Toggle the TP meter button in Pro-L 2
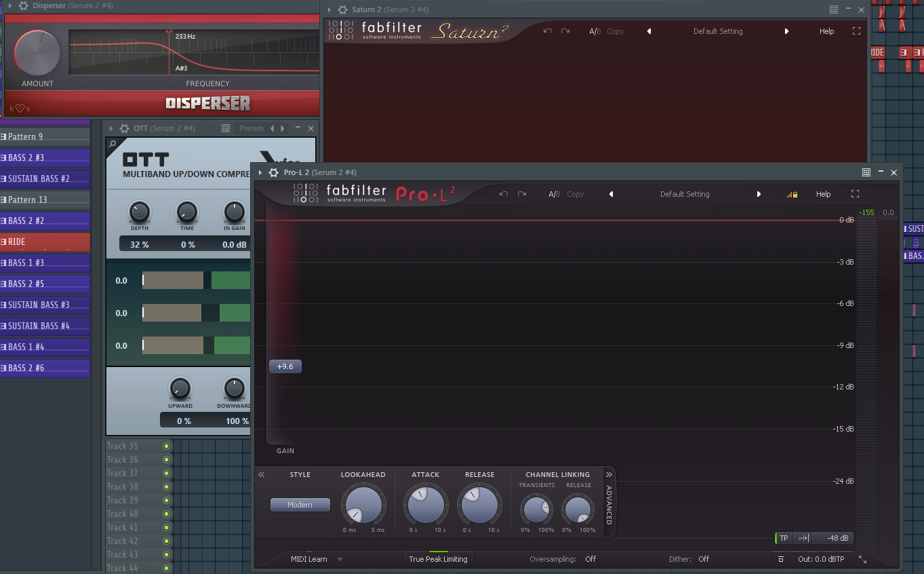This screenshot has width=924, height=574. coord(784,538)
